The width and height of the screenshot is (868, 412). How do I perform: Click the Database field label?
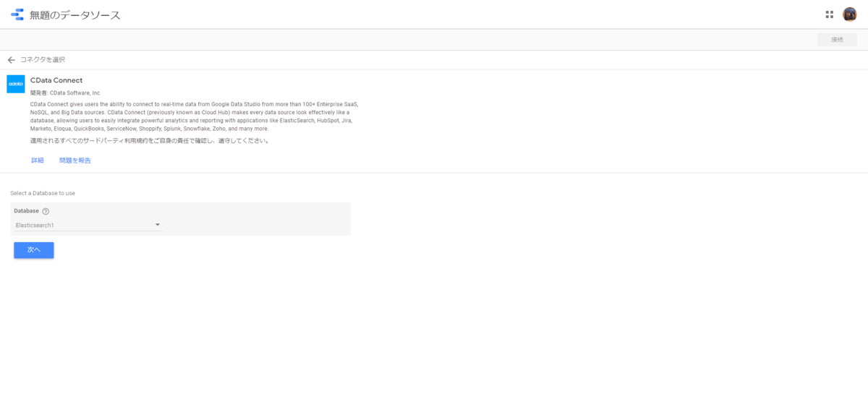[x=27, y=211]
